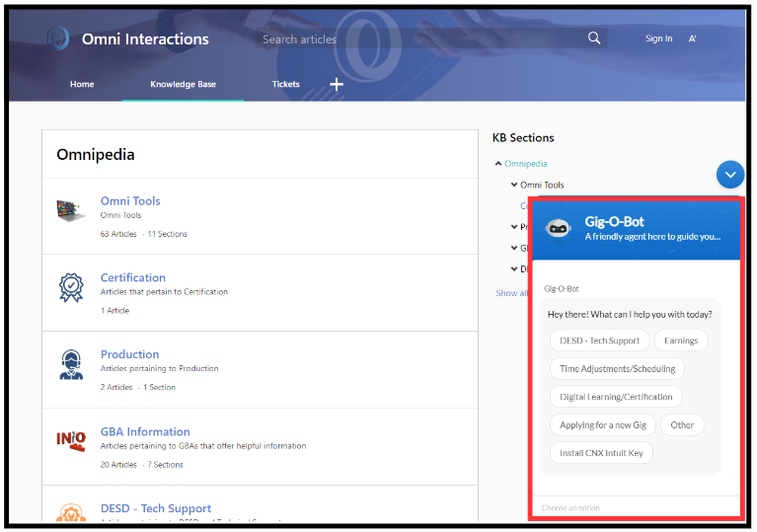757x532 pixels.
Task: Open the Certification category link
Action: point(133,277)
